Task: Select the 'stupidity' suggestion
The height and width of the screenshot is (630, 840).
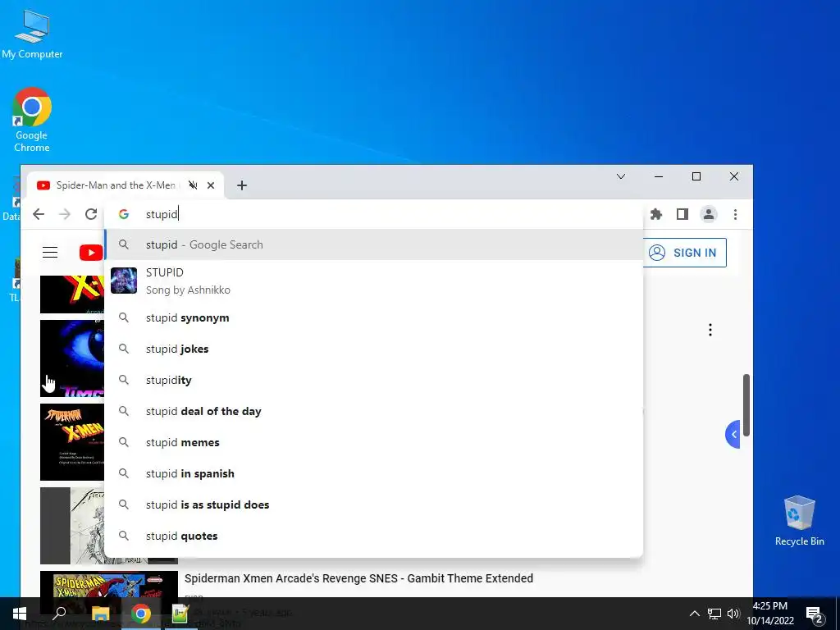Action: (x=374, y=380)
